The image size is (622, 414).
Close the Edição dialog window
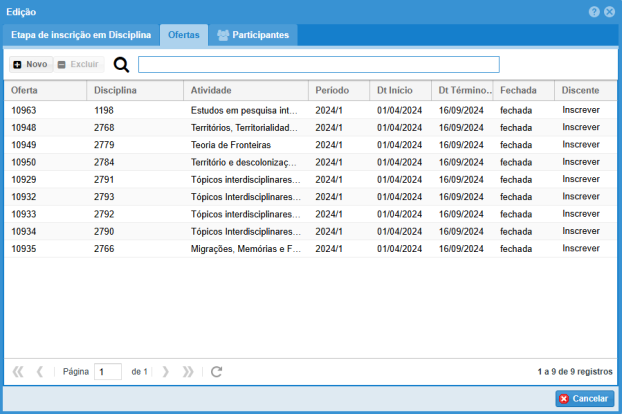[609, 11]
